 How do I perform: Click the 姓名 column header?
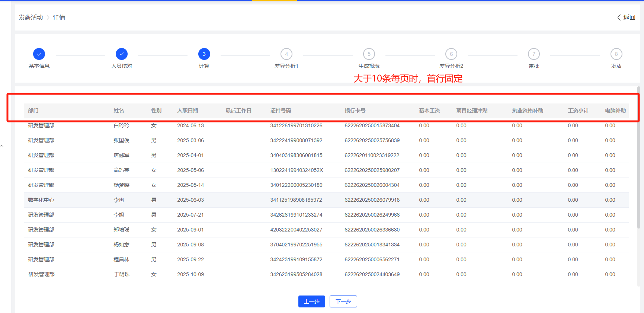point(119,111)
